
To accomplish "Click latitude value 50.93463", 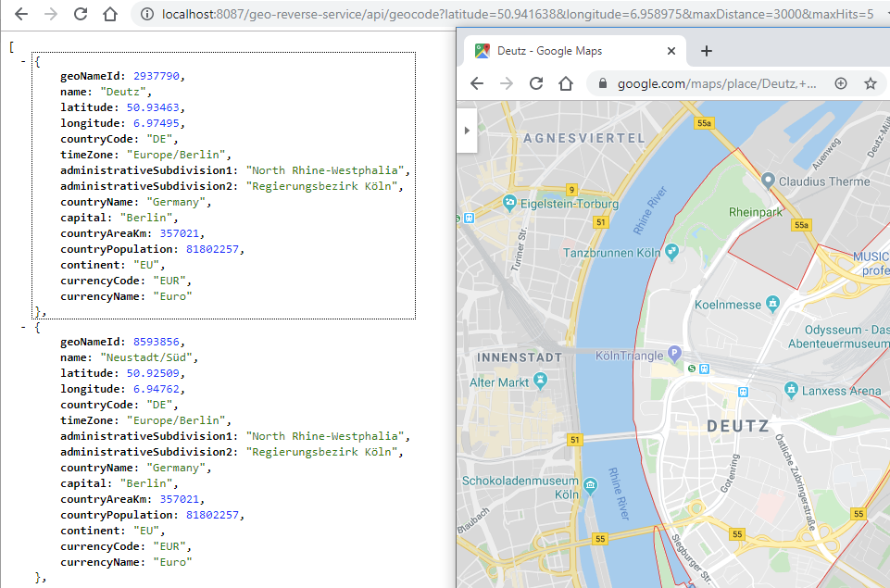I will click(153, 107).
